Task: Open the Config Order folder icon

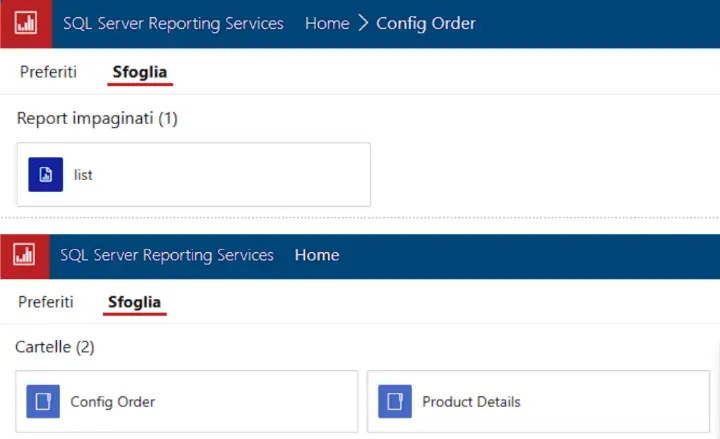Action: coord(43,401)
